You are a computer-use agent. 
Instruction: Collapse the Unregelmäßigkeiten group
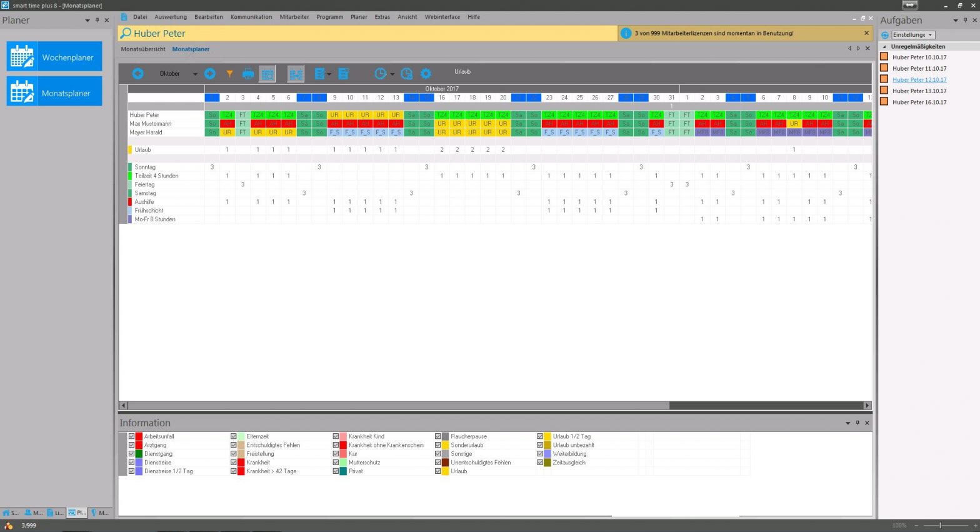click(884, 47)
